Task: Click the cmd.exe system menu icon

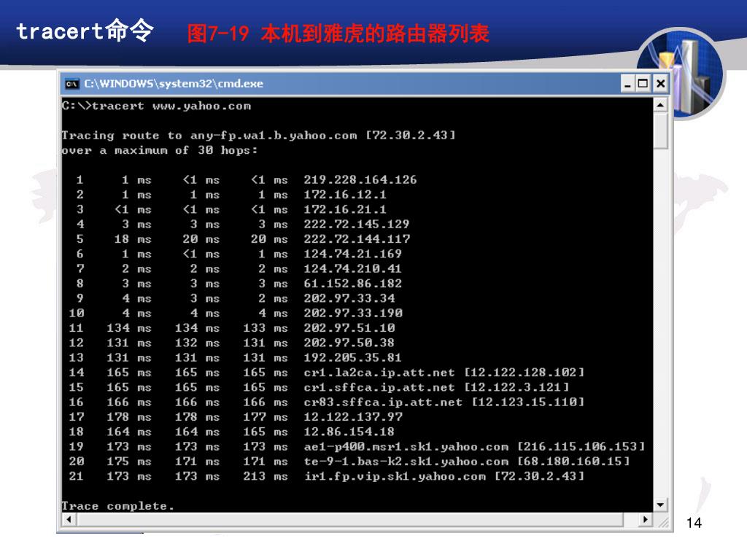Action: (72, 84)
